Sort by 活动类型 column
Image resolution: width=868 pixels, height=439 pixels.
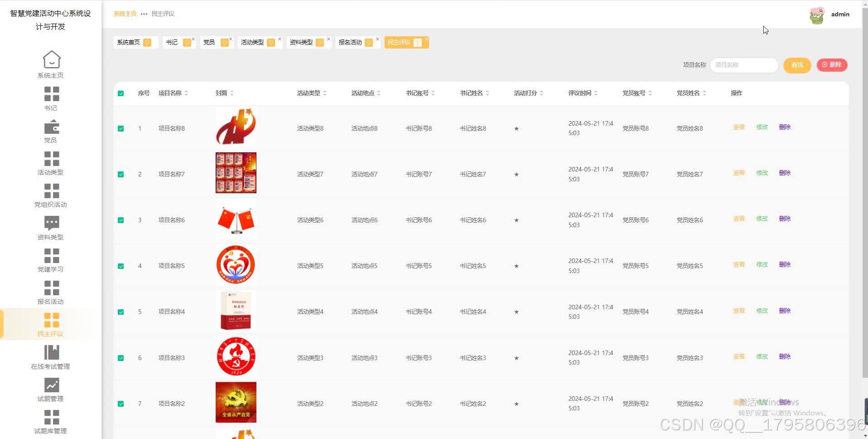(325, 93)
